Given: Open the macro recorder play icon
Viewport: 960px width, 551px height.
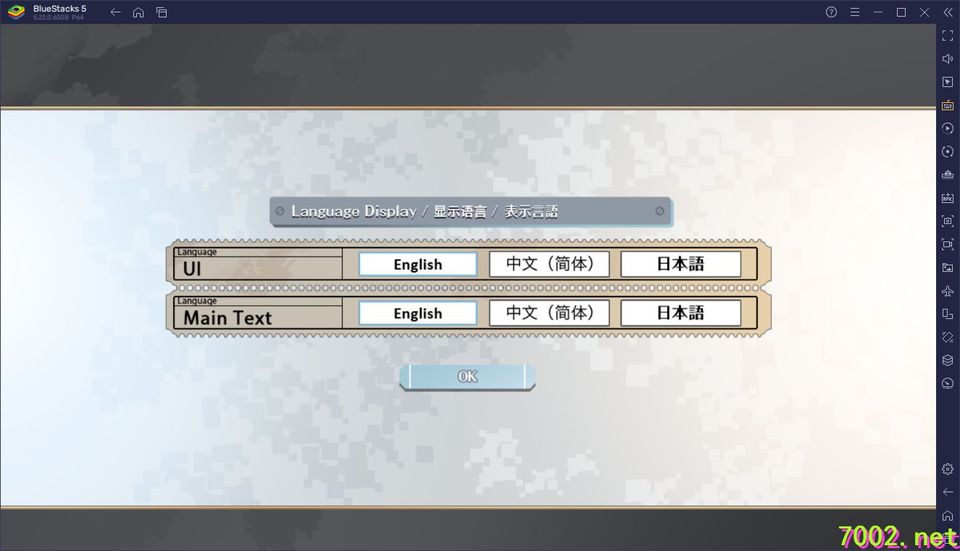Looking at the screenshot, I should [948, 129].
